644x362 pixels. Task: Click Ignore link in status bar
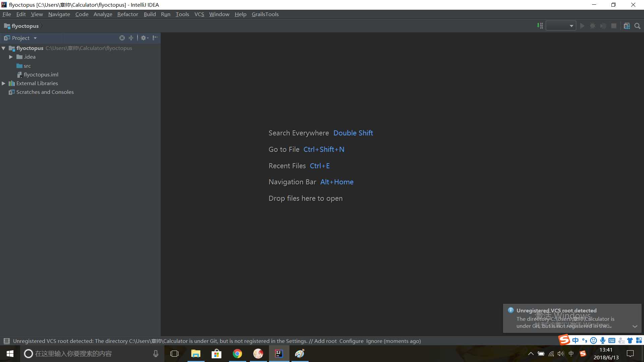point(374,341)
